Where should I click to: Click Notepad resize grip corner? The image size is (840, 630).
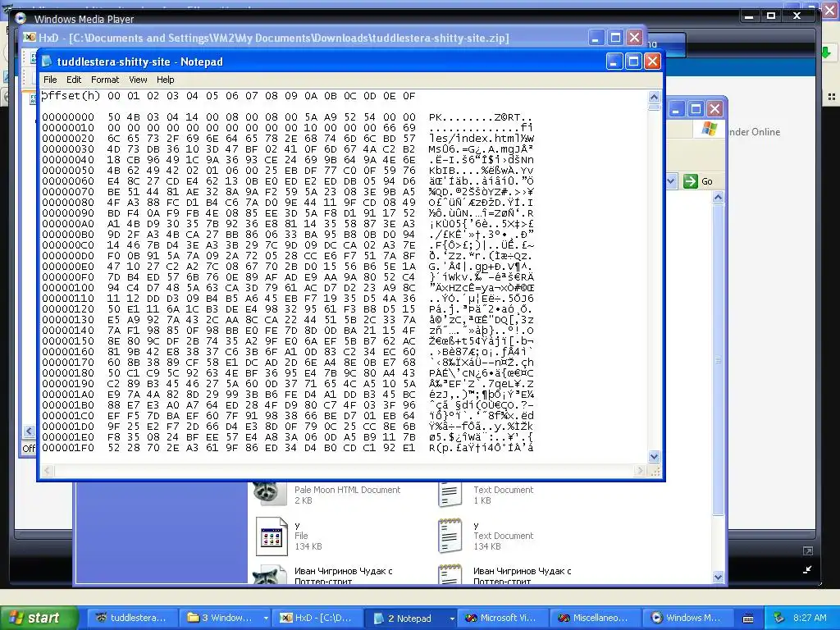655,472
